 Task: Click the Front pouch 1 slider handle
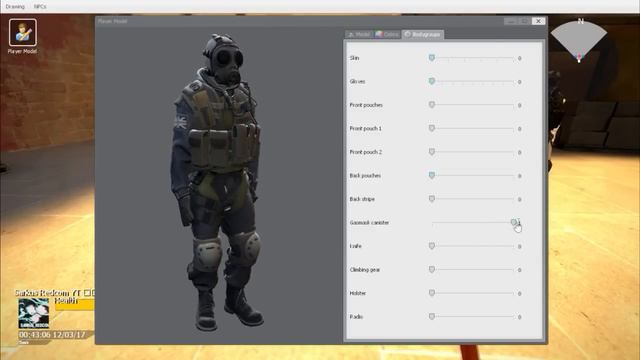[x=432, y=128]
